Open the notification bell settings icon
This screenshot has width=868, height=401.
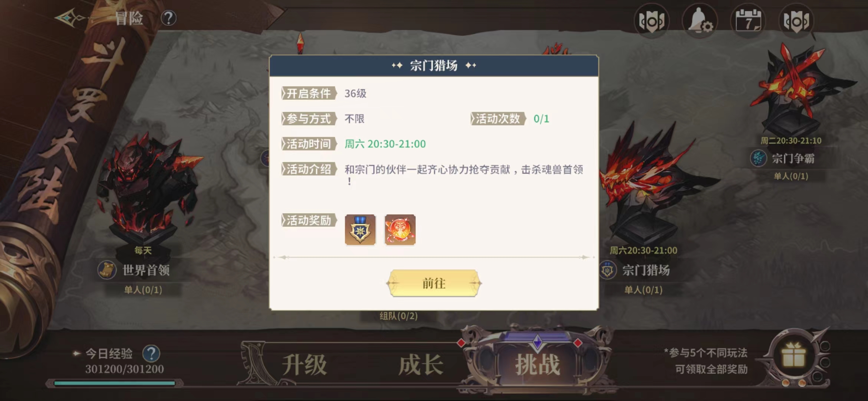click(700, 20)
